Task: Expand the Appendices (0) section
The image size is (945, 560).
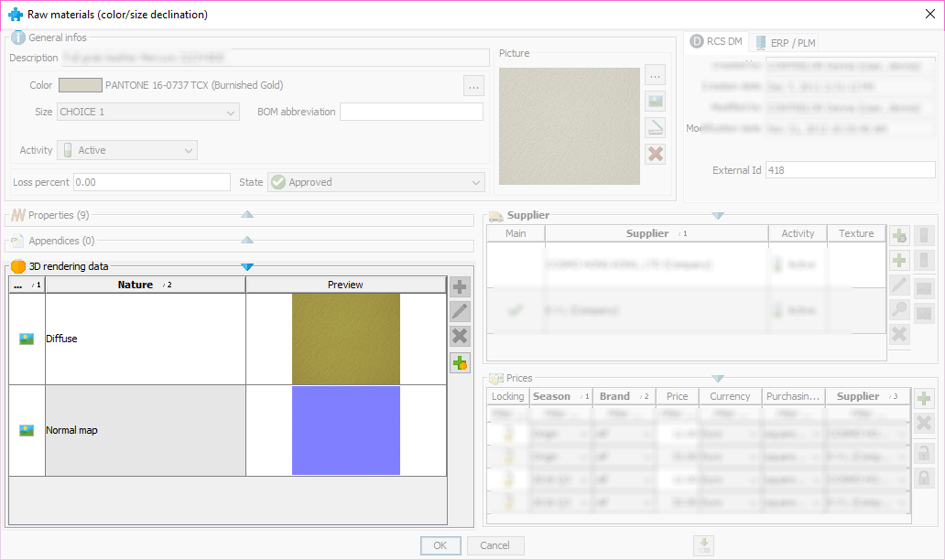Action: click(x=247, y=240)
